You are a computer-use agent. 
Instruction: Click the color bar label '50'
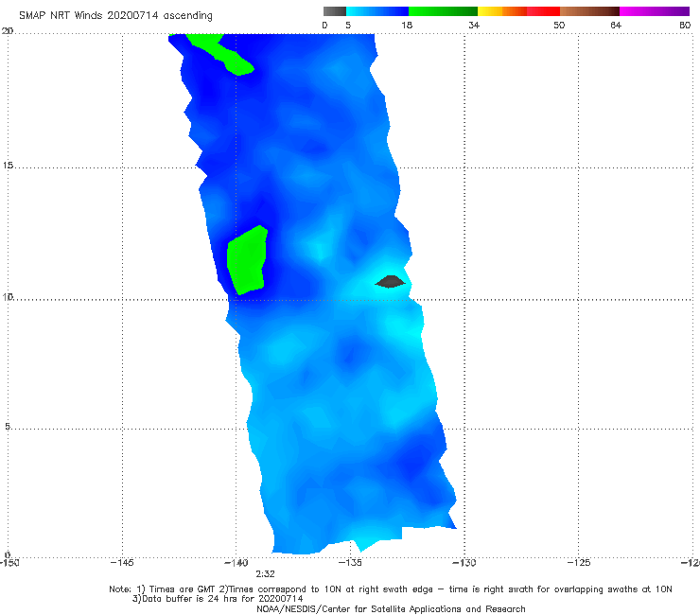(559, 25)
